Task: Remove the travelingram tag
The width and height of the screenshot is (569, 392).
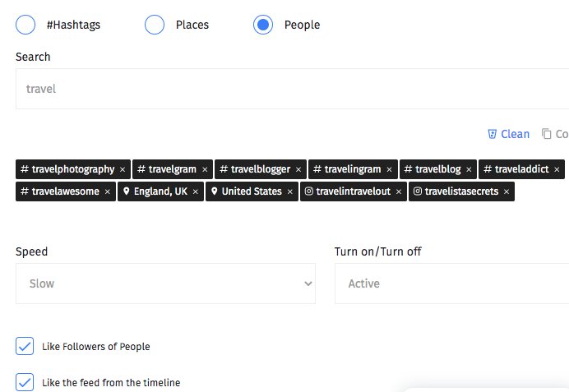Action: (x=389, y=170)
